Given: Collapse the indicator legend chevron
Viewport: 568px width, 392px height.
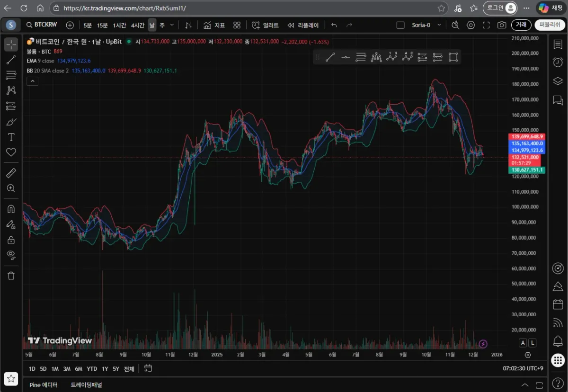Looking at the screenshot, I should click(x=32, y=81).
